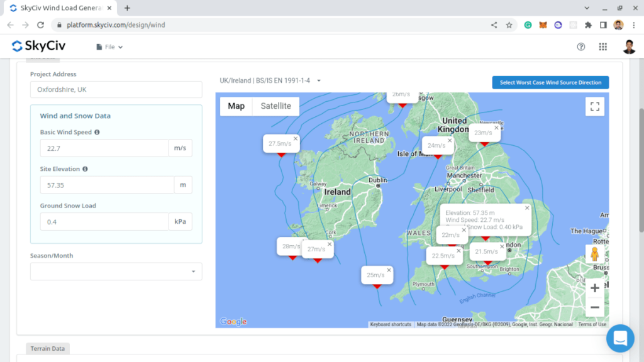This screenshot has height=362, width=644.
Task: Click the Project Address input field
Action: pyautogui.click(x=116, y=89)
